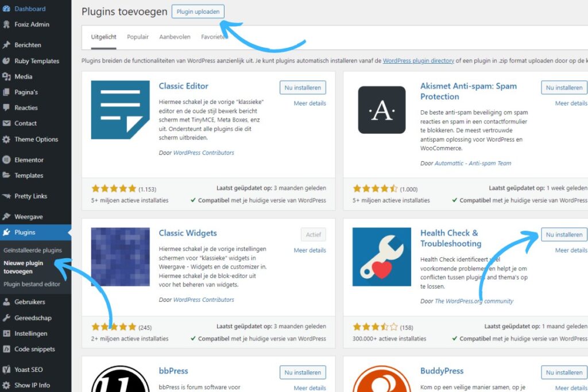Click the Classic Editor five-star rating
The width and height of the screenshot is (588, 392).
coord(114,188)
